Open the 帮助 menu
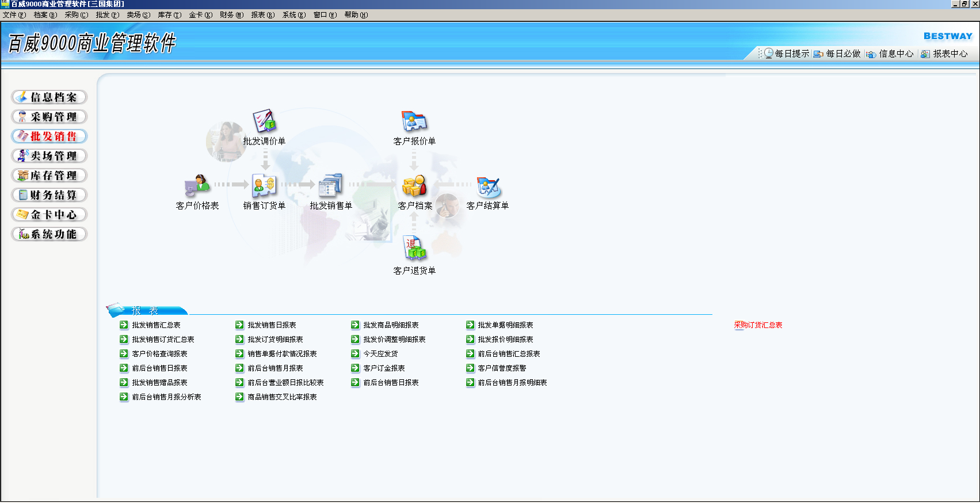This screenshot has height=503, width=980. 356,15
